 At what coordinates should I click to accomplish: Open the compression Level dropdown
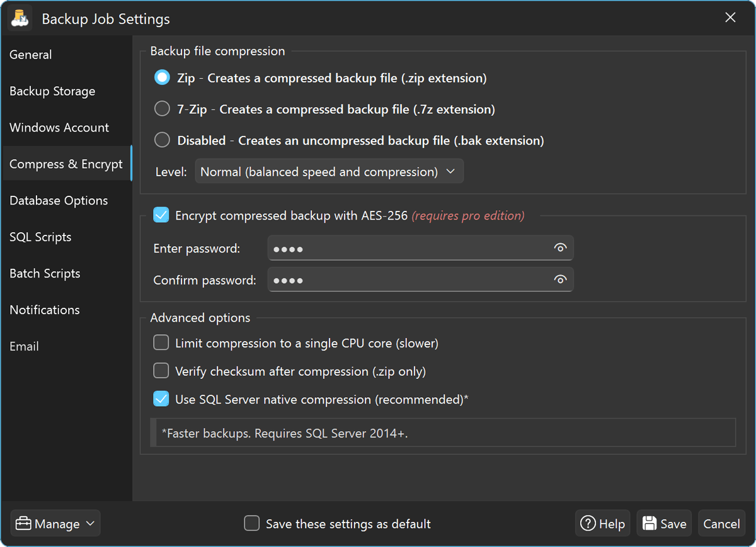point(329,171)
